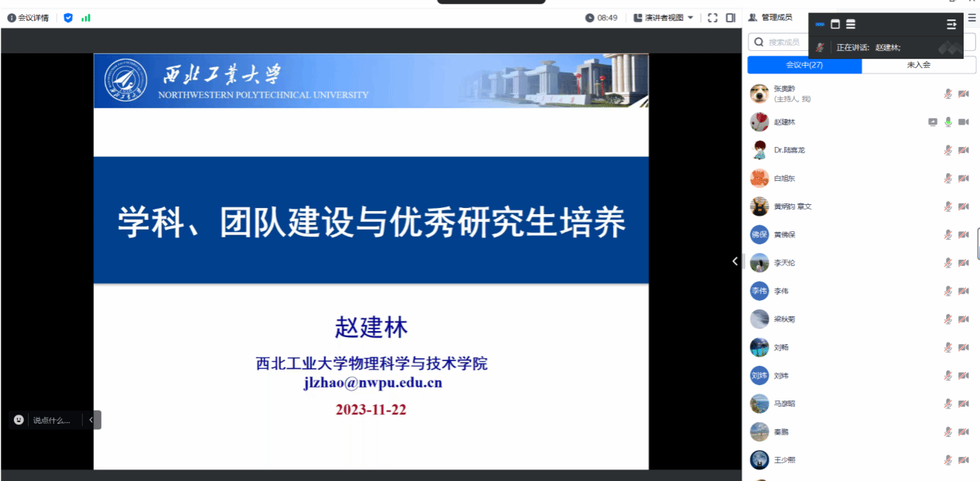Open the 演讲者视图 view dropdown
The height and width of the screenshot is (481, 980).
click(x=663, y=18)
